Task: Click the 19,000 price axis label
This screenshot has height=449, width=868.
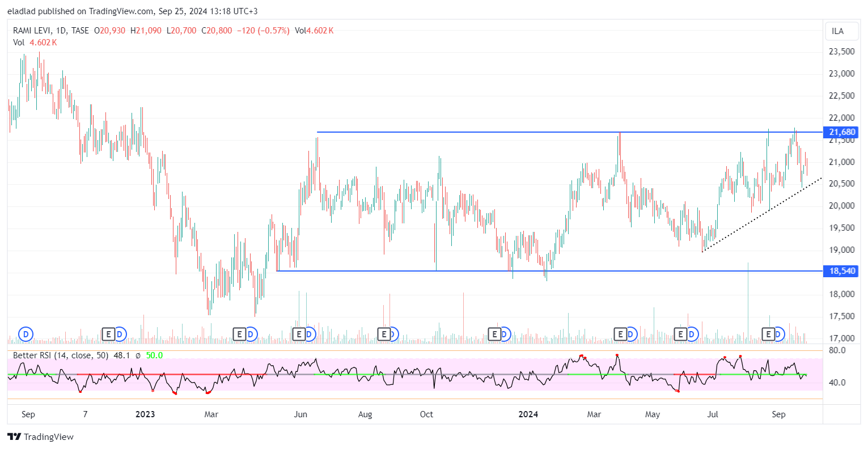Action: [842, 250]
